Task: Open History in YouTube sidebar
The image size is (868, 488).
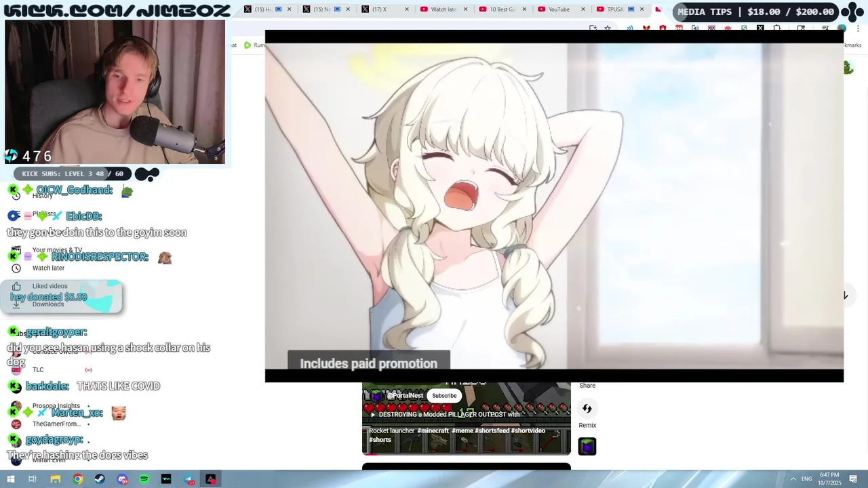Action: [42, 196]
